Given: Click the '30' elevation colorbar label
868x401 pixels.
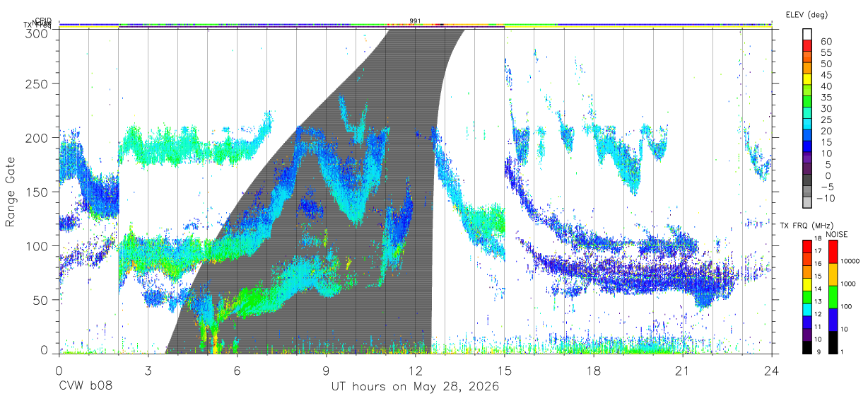Looking at the screenshot, I should pyautogui.click(x=826, y=108).
